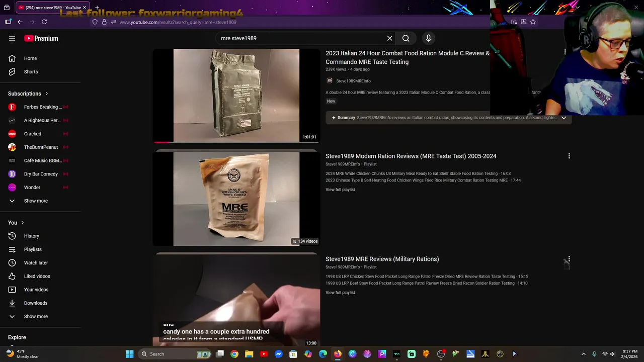Open the 13:00 preview playlist thumbnail
This screenshot has width=644, height=362.
[236, 300]
